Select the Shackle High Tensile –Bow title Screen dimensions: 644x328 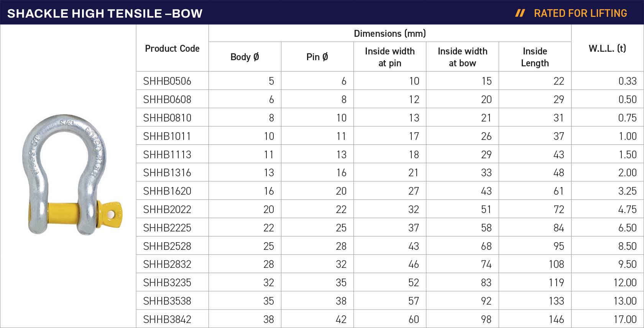click(105, 13)
